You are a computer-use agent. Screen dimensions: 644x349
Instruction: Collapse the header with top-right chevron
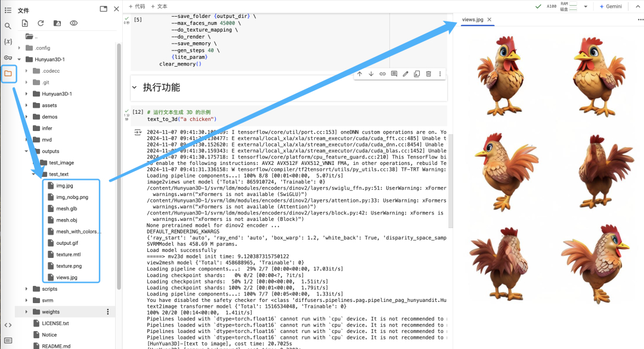[638, 7]
